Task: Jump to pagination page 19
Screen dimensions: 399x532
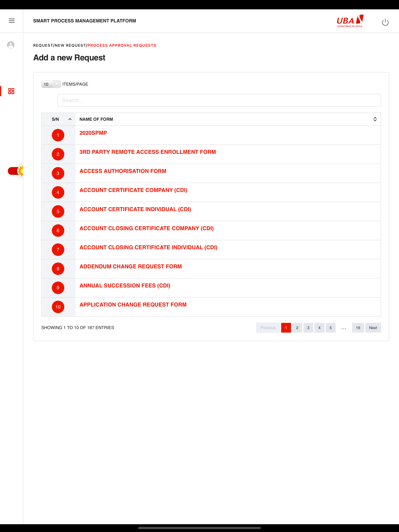Action: (358, 328)
